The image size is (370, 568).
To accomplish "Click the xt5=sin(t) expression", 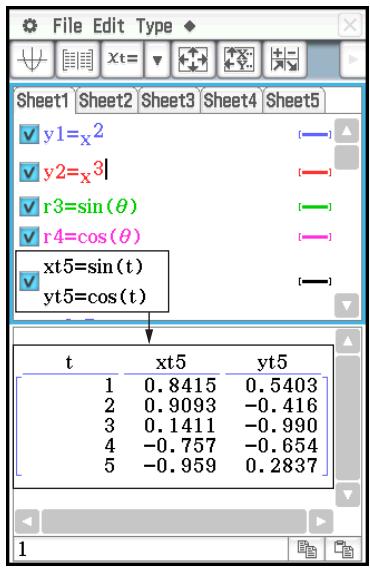I will tap(93, 267).
